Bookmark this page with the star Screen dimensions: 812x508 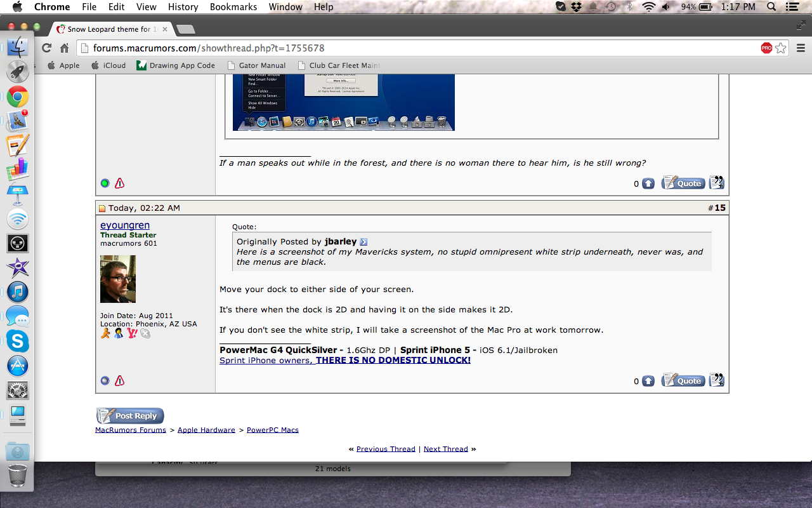[781, 48]
